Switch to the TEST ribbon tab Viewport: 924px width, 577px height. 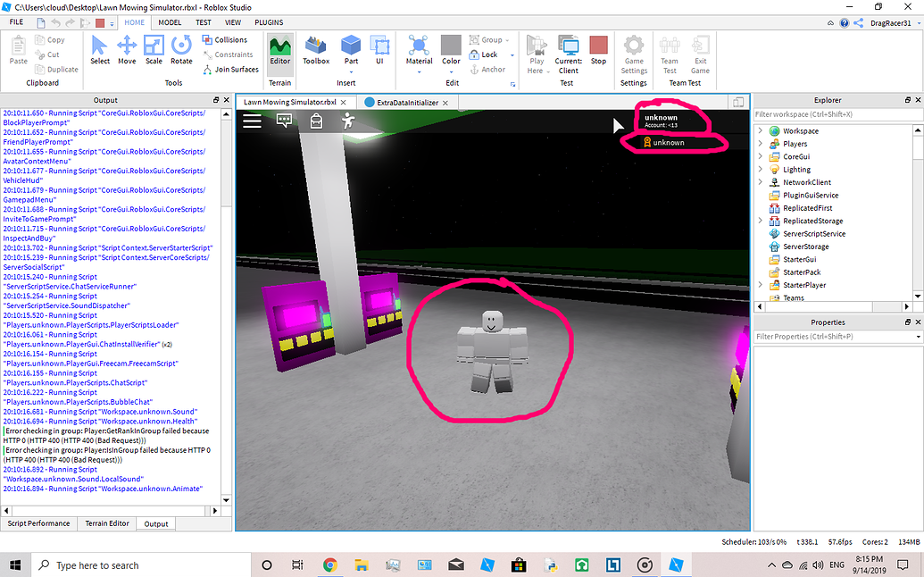click(x=204, y=22)
